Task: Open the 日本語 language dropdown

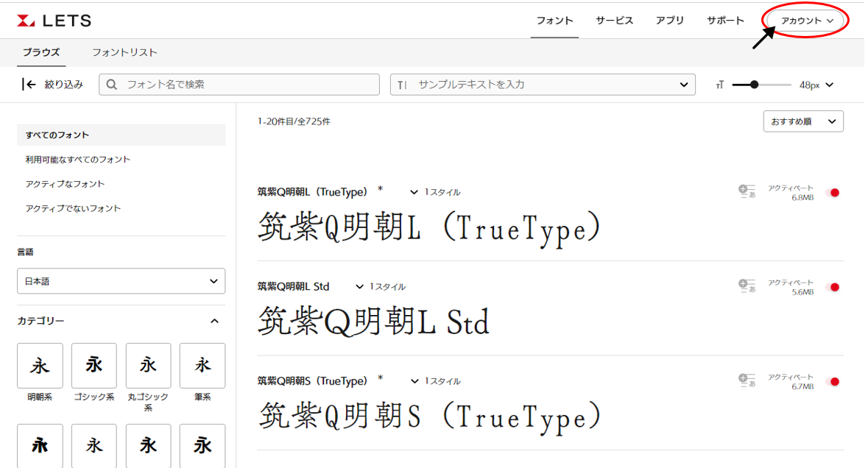Action: coord(121,281)
